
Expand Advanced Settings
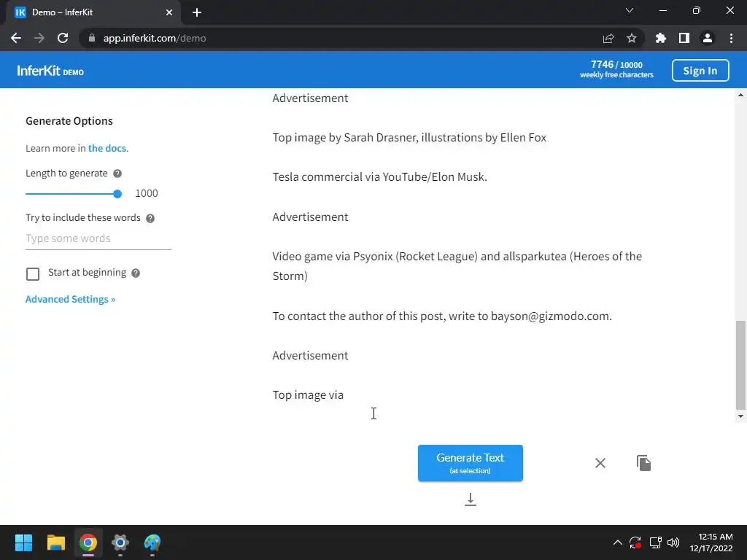pyautogui.click(x=71, y=299)
